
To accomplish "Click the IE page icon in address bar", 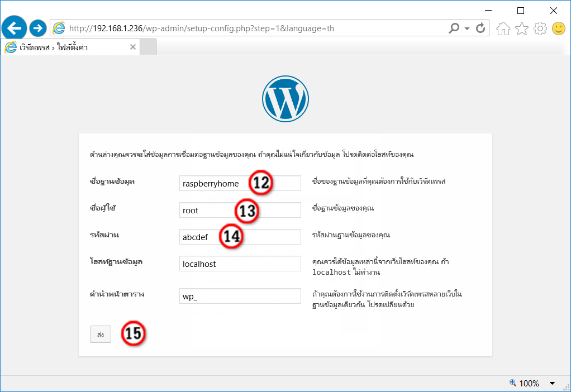I will point(59,28).
